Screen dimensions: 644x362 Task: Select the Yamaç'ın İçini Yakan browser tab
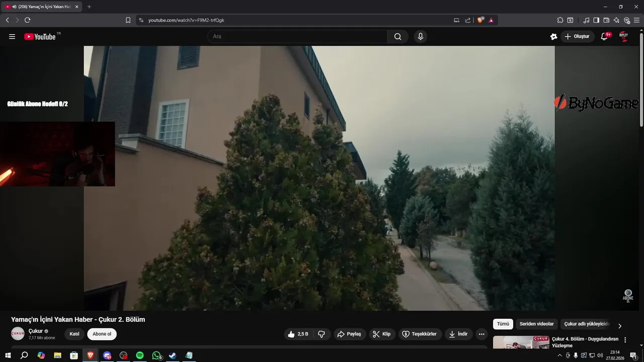click(x=42, y=7)
